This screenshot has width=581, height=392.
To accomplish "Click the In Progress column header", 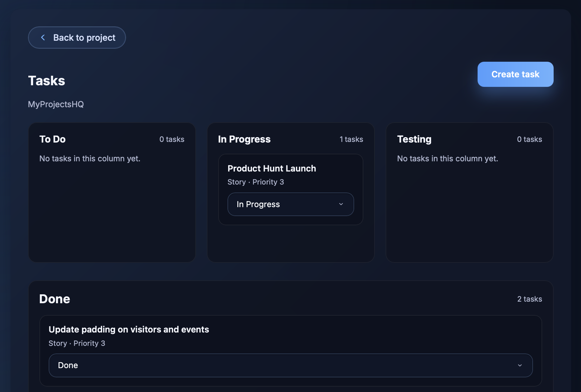I will (x=244, y=139).
